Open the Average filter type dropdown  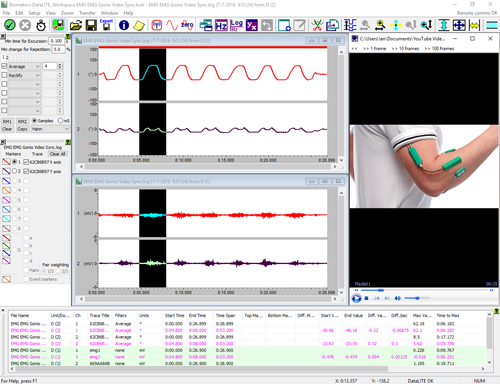(x=24, y=66)
